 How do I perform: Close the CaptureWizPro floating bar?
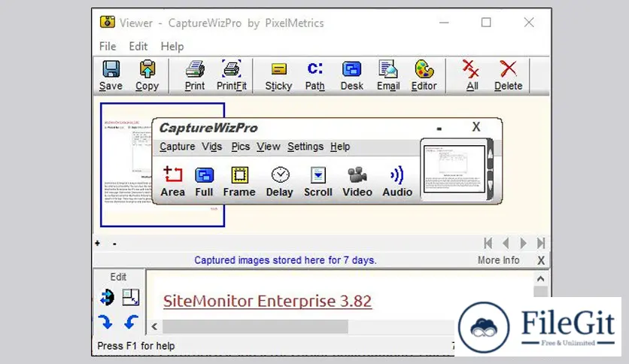pyautogui.click(x=476, y=126)
